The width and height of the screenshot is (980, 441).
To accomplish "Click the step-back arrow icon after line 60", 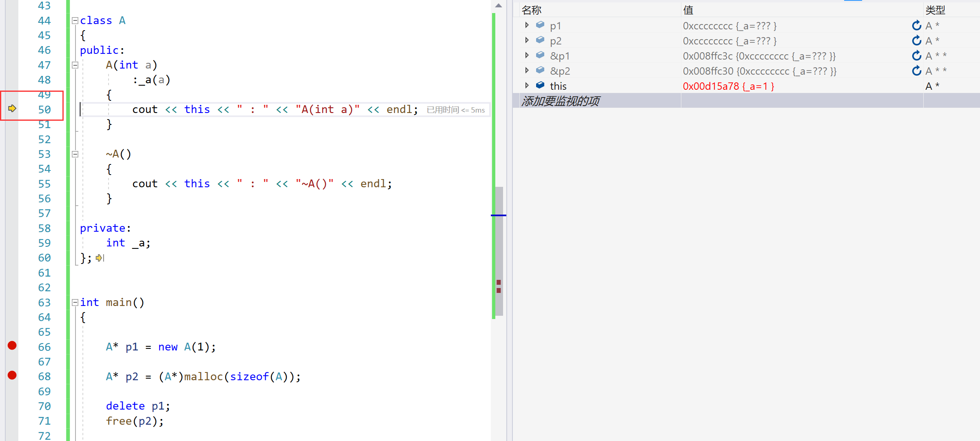I will click(100, 258).
